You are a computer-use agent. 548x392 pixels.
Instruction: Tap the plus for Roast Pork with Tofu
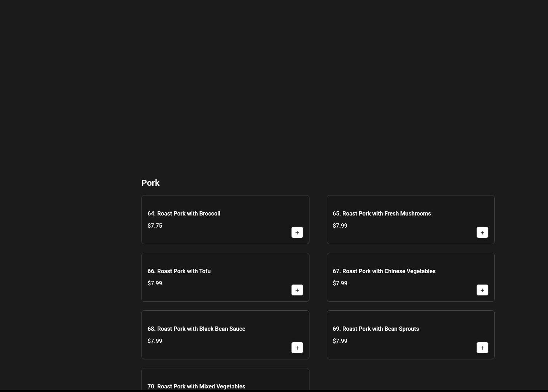(297, 290)
